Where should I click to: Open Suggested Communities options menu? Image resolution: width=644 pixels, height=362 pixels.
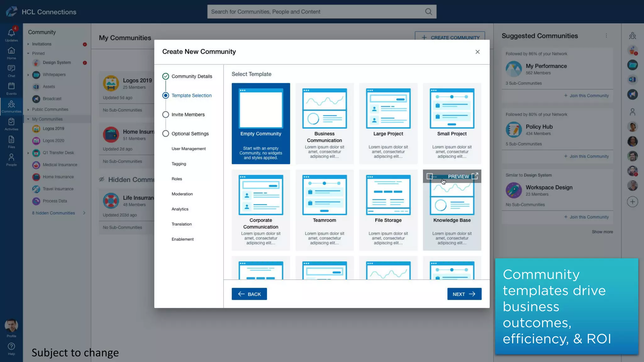click(x=606, y=36)
